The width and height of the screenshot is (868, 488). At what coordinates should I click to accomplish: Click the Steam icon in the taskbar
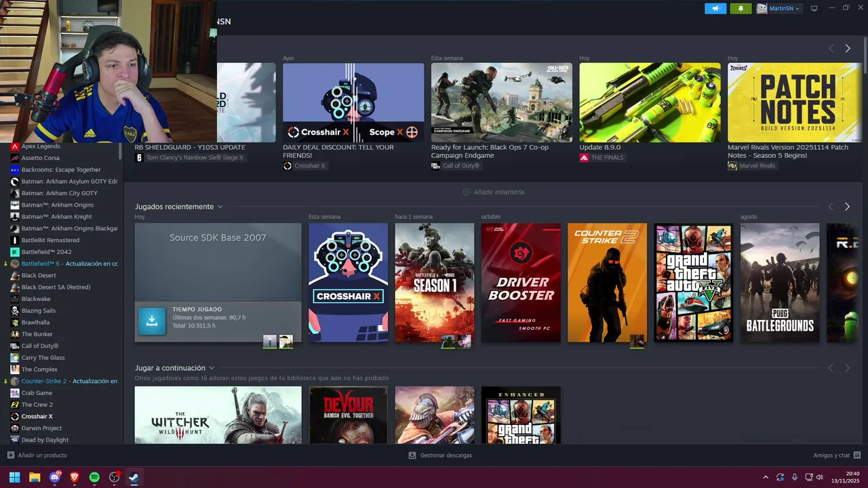click(x=134, y=477)
